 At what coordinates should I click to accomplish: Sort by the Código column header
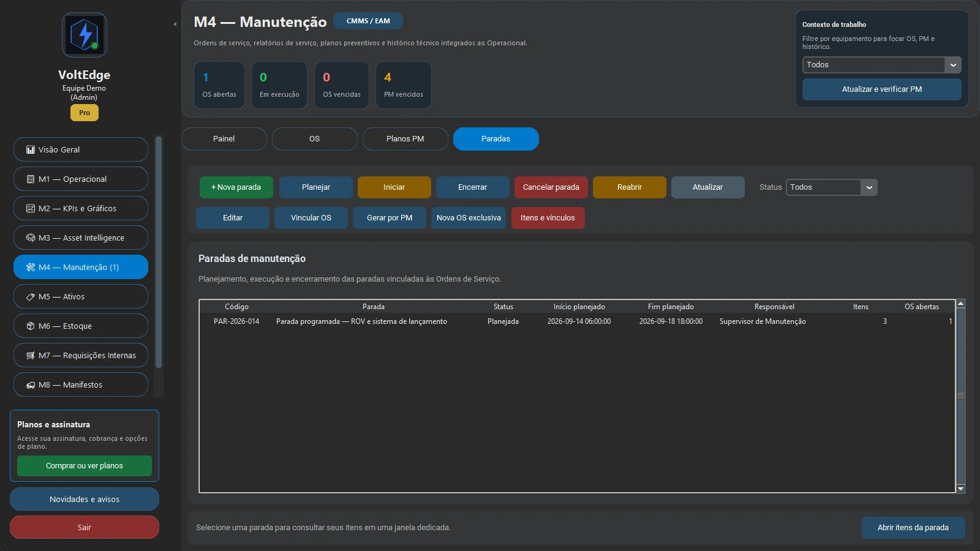tap(236, 307)
